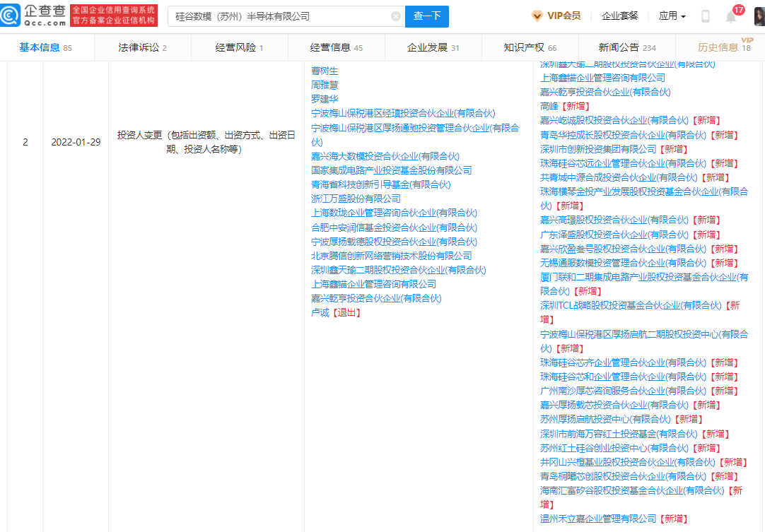
Task: Open 合肥中安润信基金投资合伙企业 link
Action: [395, 227]
